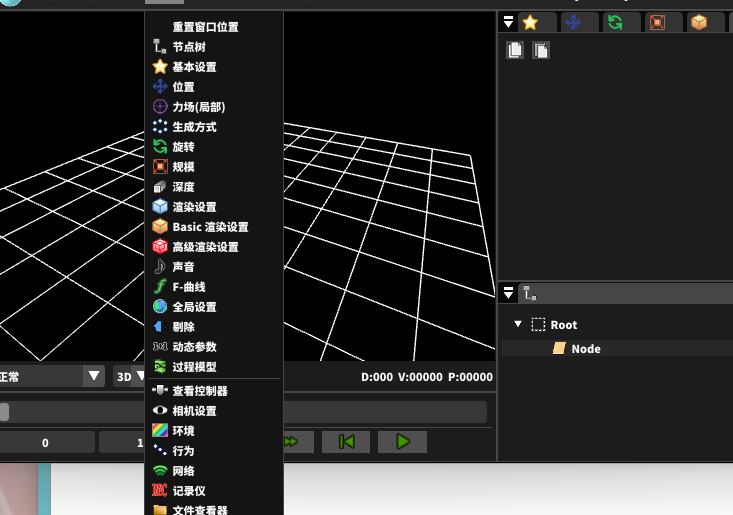This screenshot has width=733, height=515.
Task: Click the skip to start button
Action: tap(346, 442)
